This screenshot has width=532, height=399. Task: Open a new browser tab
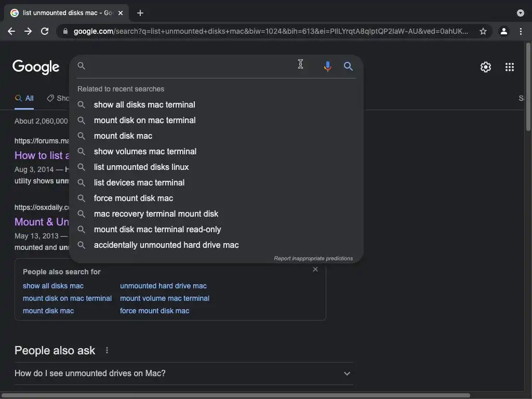pos(140,13)
